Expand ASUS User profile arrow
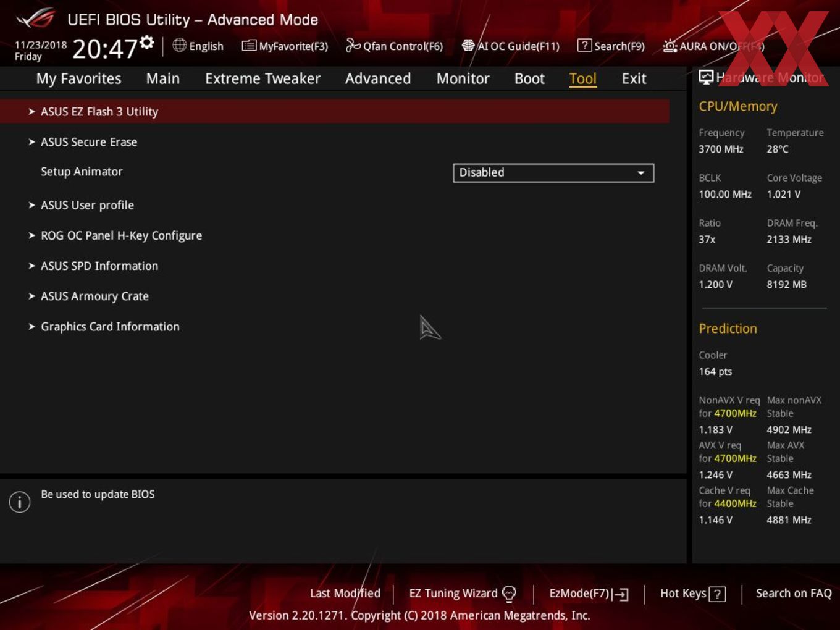Image resolution: width=840 pixels, height=630 pixels. [31, 205]
